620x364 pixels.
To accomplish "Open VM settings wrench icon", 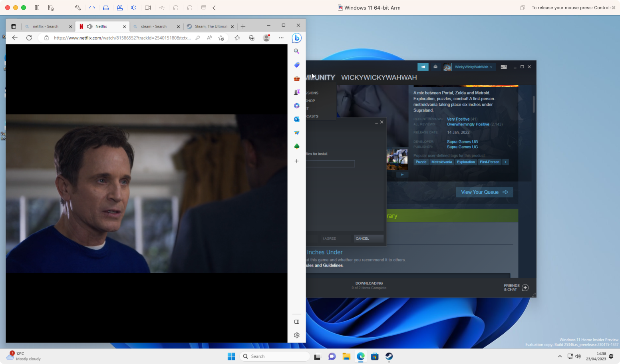I will point(78,8).
